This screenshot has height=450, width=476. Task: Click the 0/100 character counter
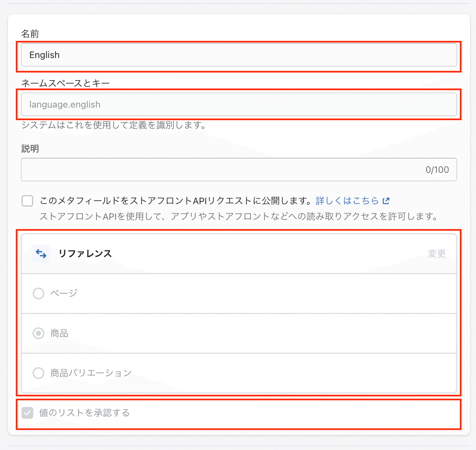pyautogui.click(x=437, y=170)
